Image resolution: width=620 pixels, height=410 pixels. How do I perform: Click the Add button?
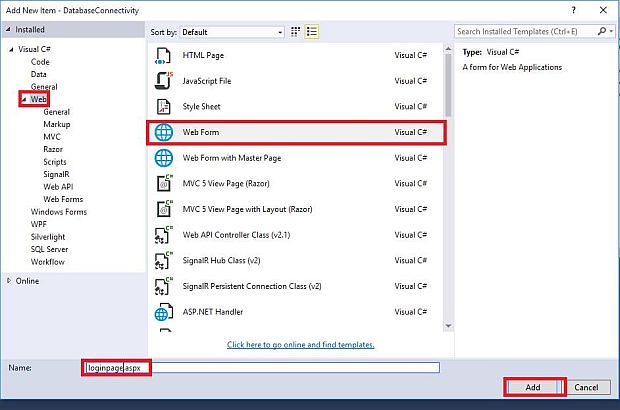[x=533, y=387]
